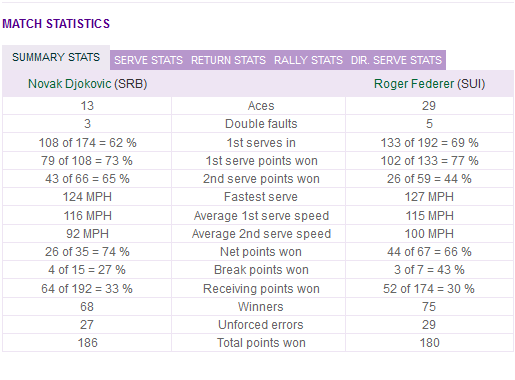Click Djokovic's 108 of 174 value
Screen dimensions: 515x380
pos(87,143)
